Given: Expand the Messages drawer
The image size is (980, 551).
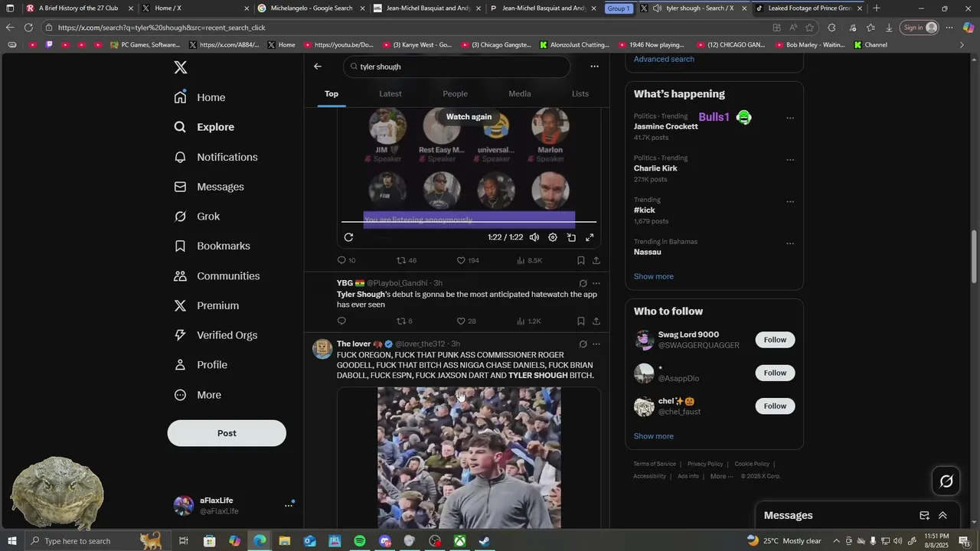Looking at the screenshot, I should coord(942,515).
